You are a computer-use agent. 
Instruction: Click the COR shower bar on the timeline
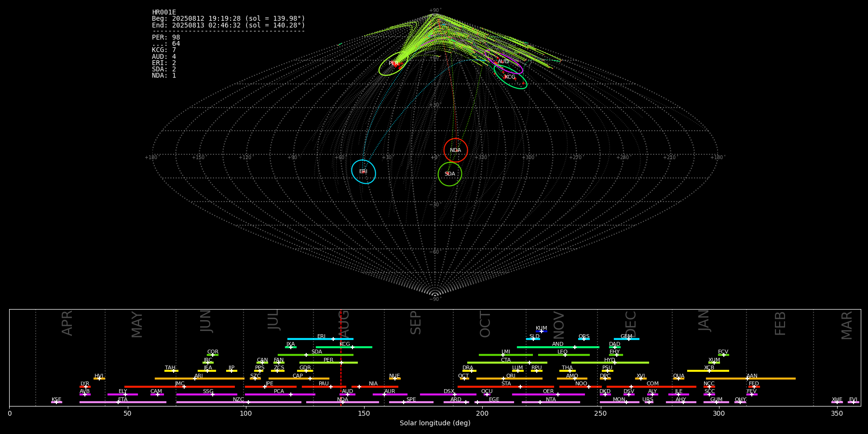click(213, 355)
